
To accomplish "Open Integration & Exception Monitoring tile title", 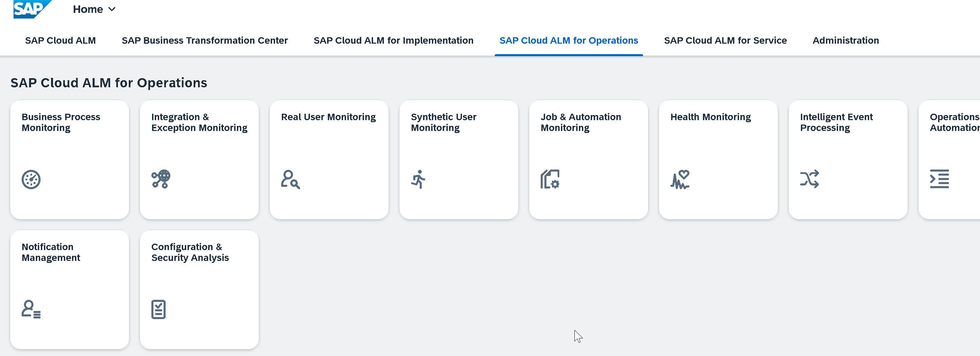I will [x=199, y=123].
